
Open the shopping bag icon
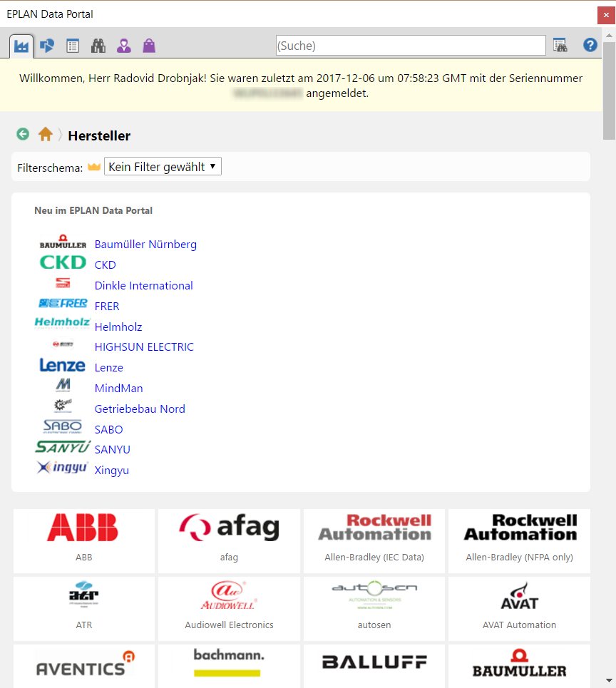tap(148, 45)
